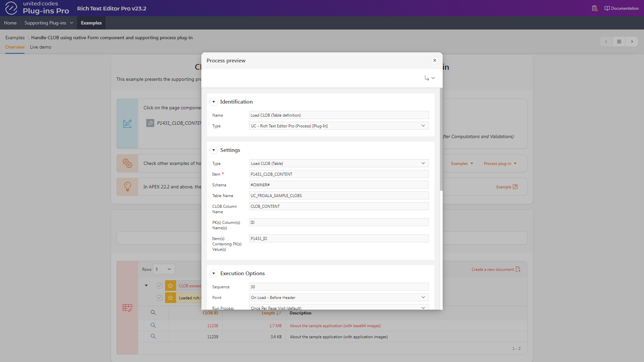Click the Schema field #OWNER#
The image size is (644, 362).
[339, 185]
